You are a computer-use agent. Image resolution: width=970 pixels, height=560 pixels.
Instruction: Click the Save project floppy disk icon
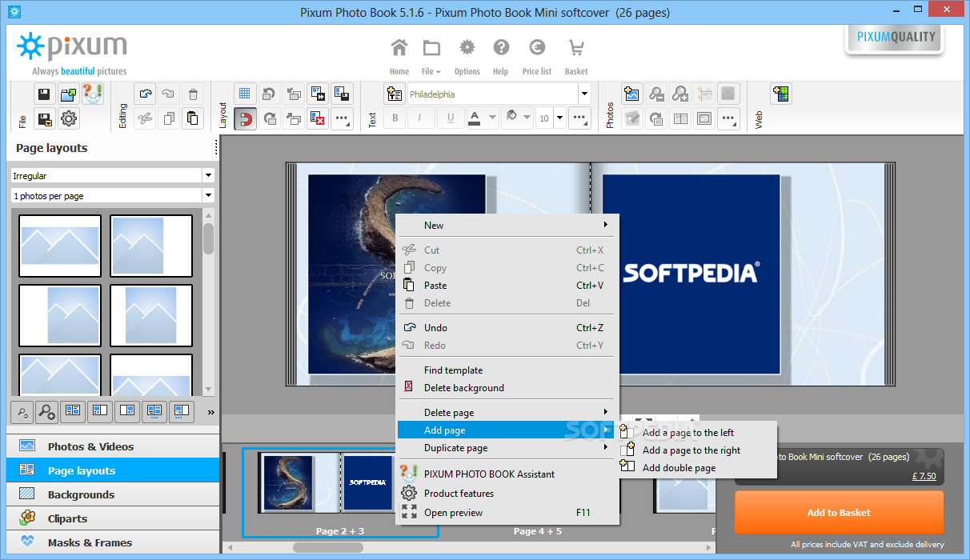(x=45, y=94)
